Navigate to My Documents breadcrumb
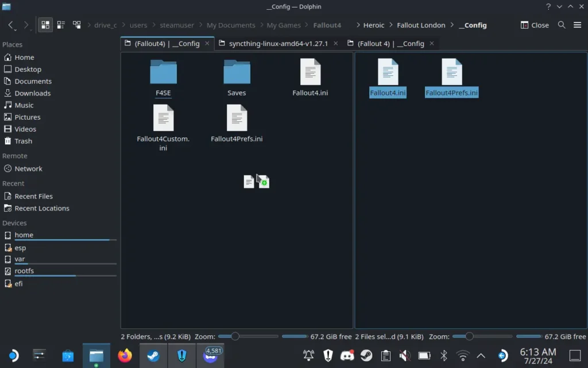Image resolution: width=588 pixels, height=368 pixels. click(231, 25)
